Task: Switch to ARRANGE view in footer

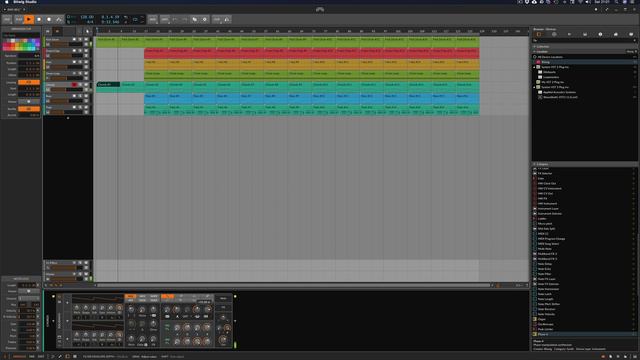Action: tap(19, 357)
